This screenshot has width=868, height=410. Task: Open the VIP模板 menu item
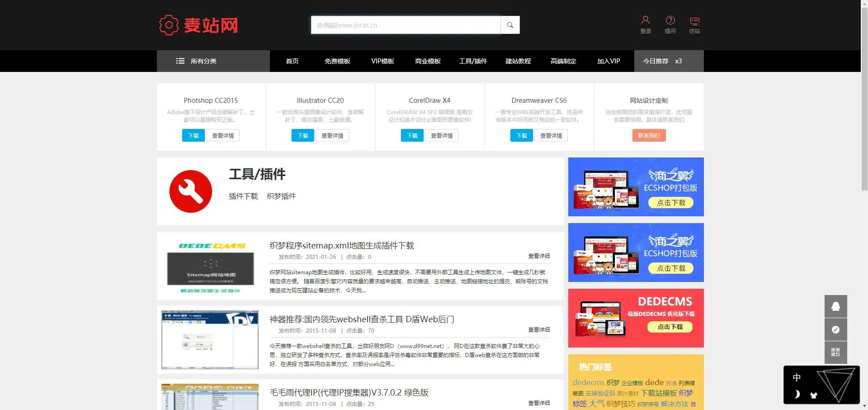click(382, 61)
